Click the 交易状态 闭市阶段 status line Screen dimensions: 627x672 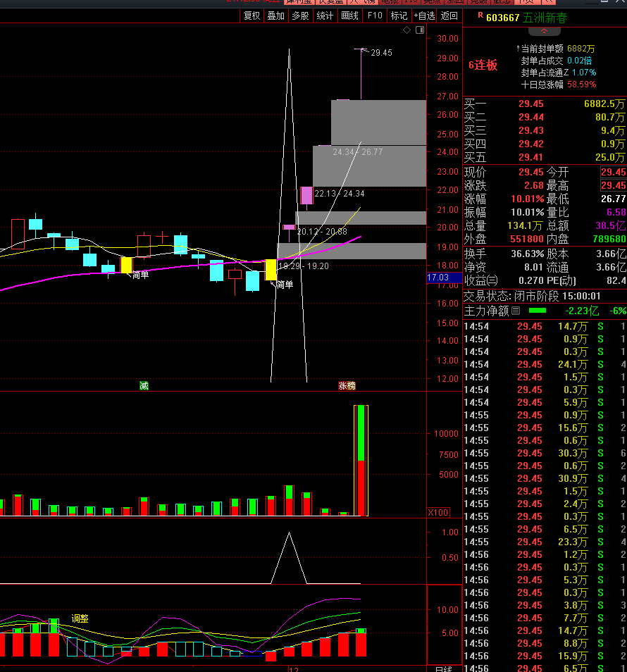coord(532,296)
